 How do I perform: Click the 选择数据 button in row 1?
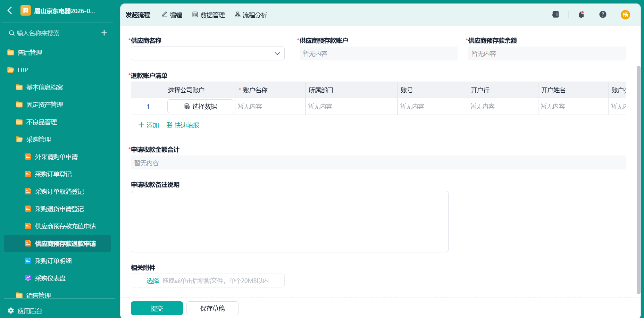(200, 106)
